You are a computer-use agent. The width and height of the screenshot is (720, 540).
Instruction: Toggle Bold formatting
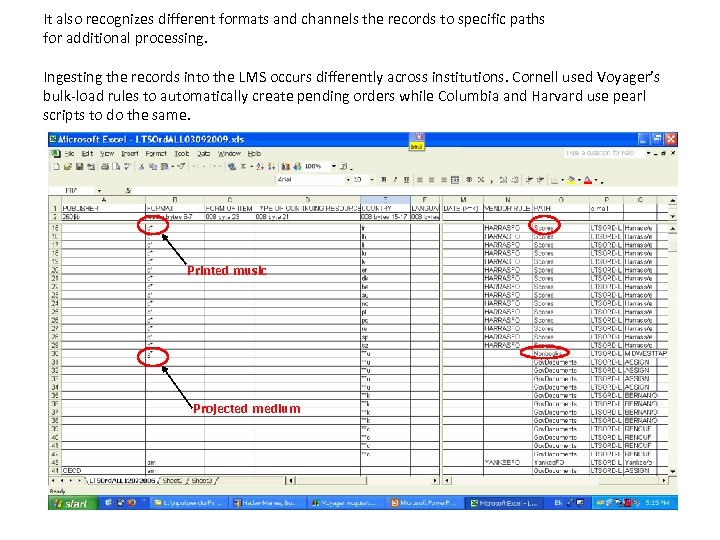[x=383, y=180]
